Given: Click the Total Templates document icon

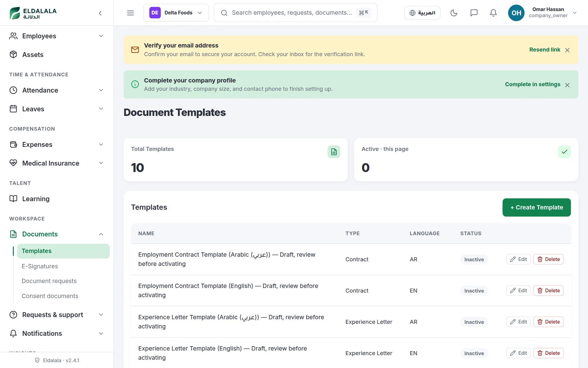Looking at the screenshot, I should click(x=334, y=152).
